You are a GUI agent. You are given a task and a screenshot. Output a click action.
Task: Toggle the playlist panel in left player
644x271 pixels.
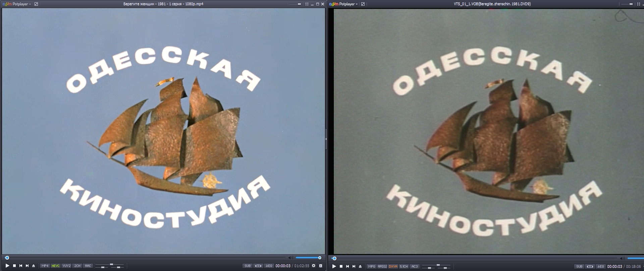click(x=321, y=266)
